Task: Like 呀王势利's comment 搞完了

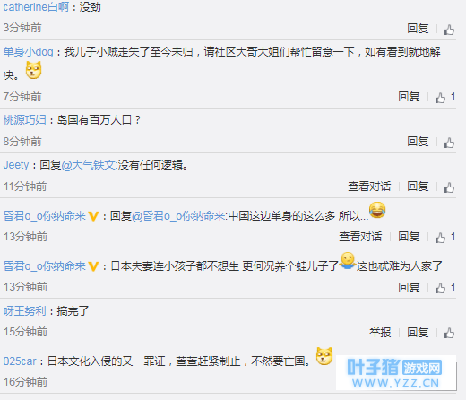Action: tap(449, 333)
